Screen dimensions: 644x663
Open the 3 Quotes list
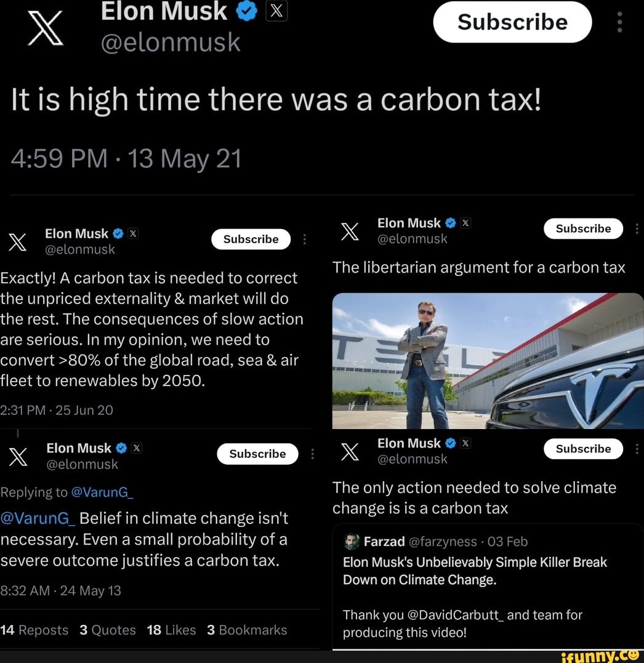click(108, 630)
